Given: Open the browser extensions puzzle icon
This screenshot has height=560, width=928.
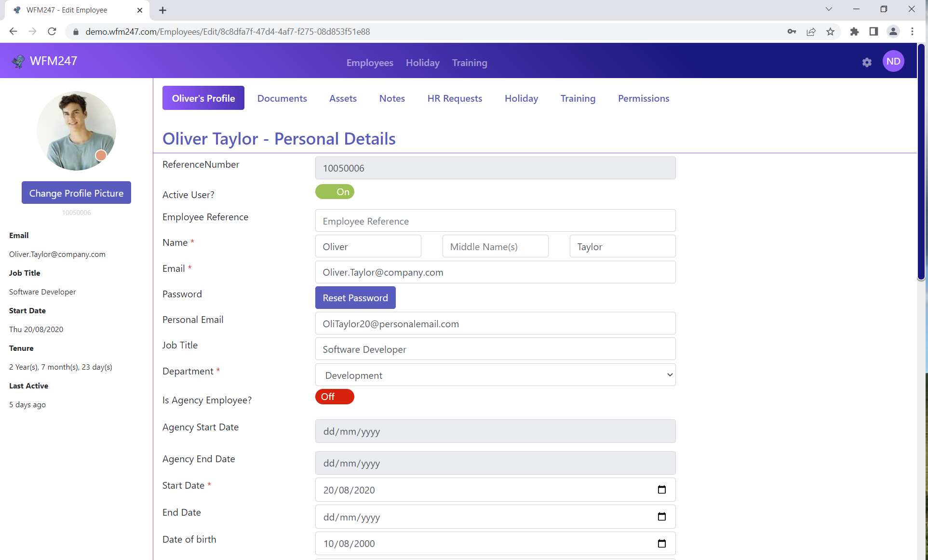Looking at the screenshot, I should (854, 31).
